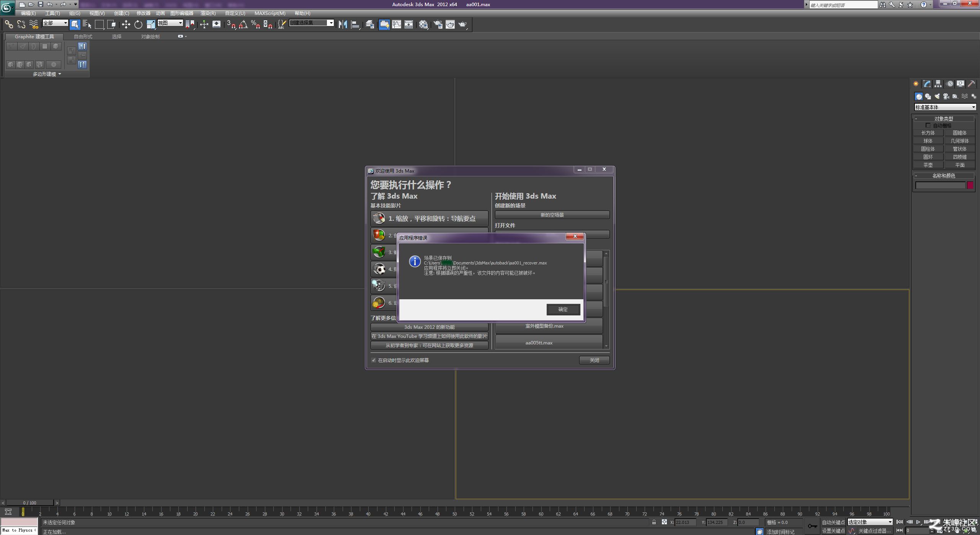Enable the 自动栅格 checkbox
This screenshot has width=980, height=535.
point(928,126)
